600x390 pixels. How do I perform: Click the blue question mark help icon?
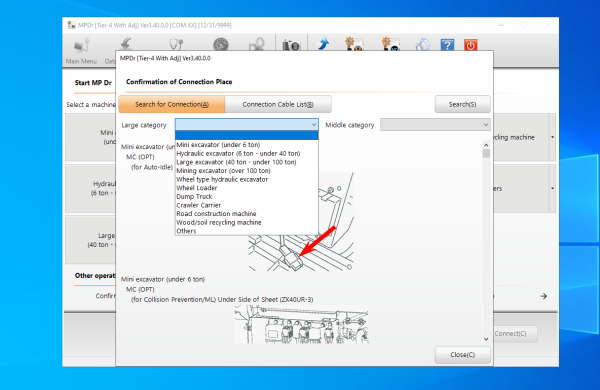(447, 45)
